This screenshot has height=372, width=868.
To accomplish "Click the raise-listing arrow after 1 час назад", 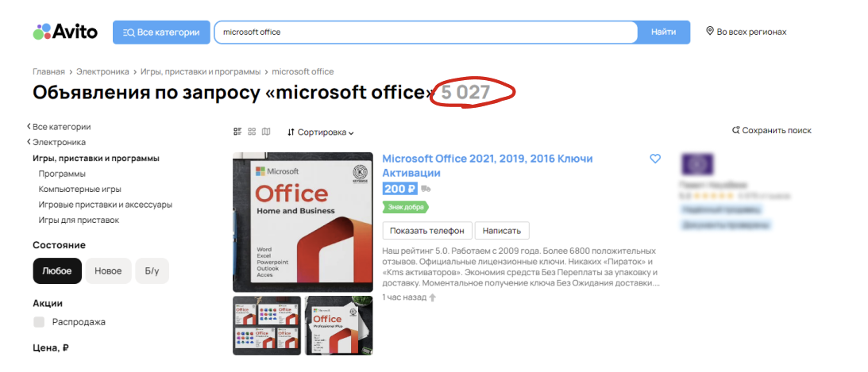I will click(x=432, y=297).
